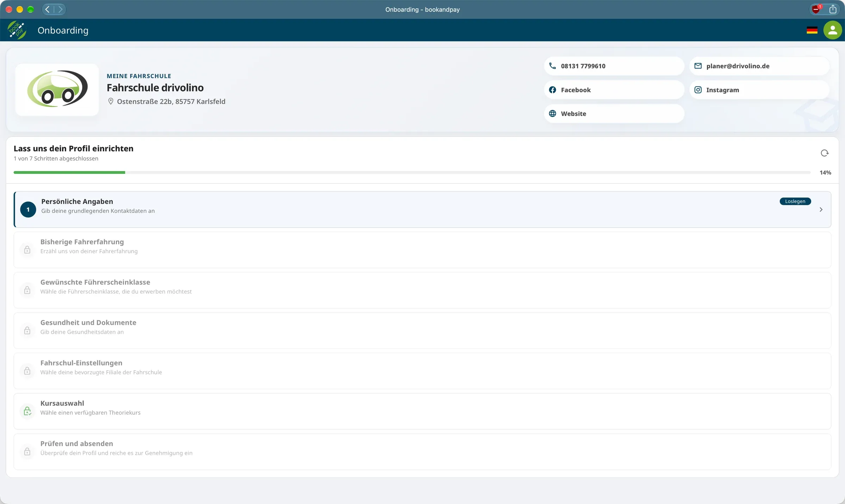Click the bookandpay logo in header

[17, 30]
